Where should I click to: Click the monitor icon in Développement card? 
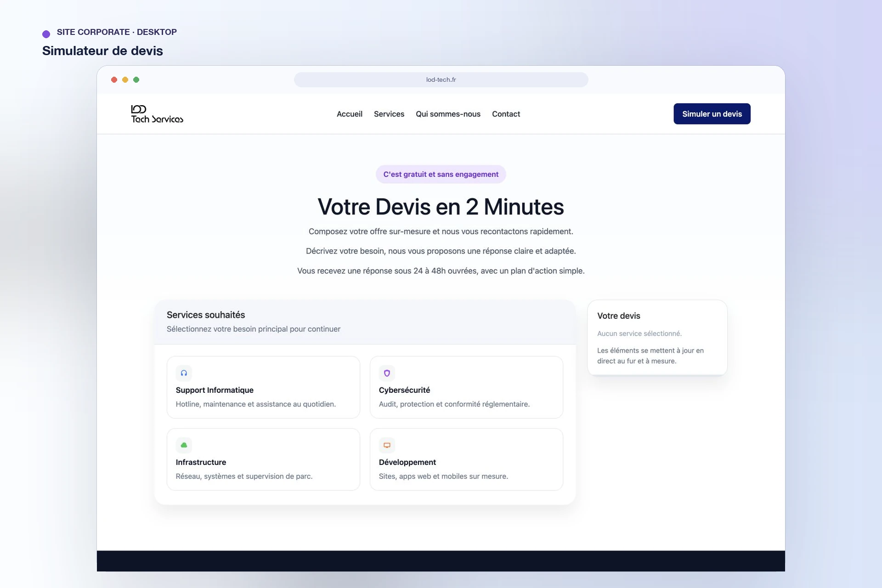click(387, 445)
